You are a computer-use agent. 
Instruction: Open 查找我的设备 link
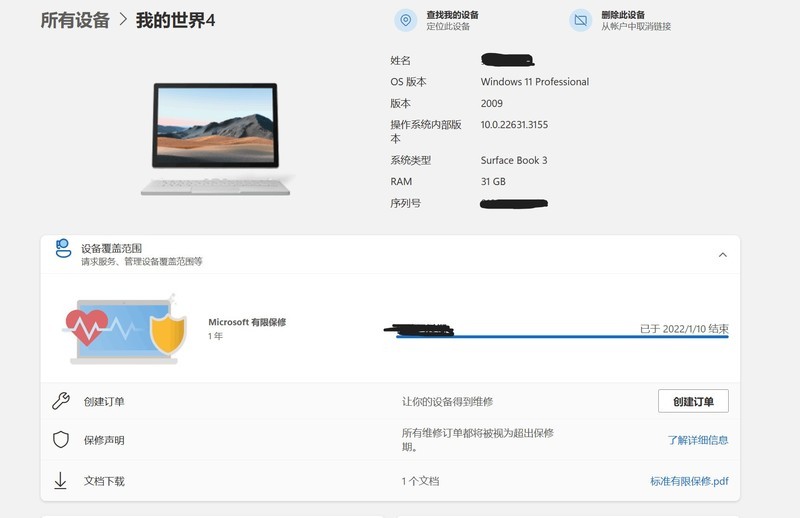click(453, 15)
